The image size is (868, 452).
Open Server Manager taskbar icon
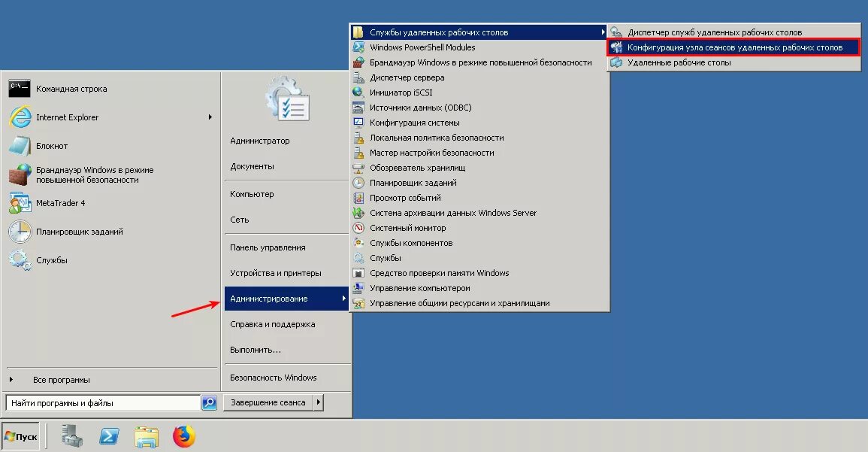coord(72,436)
